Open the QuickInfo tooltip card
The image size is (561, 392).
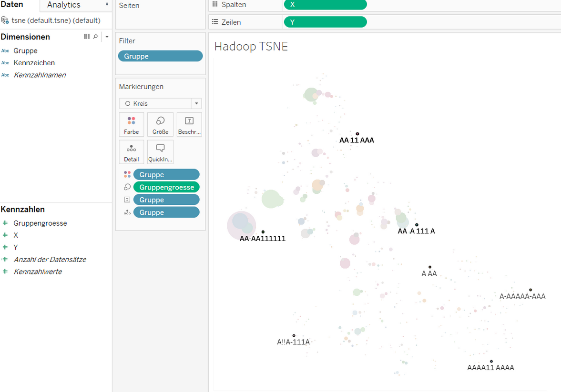pos(160,152)
